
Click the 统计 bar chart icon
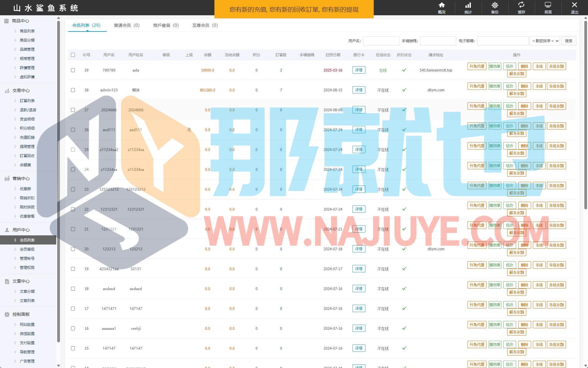point(468,5)
